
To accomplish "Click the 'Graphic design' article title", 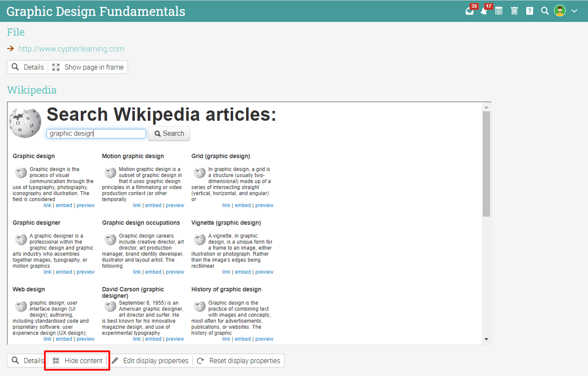I will pyautogui.click(x=34, y=156).
